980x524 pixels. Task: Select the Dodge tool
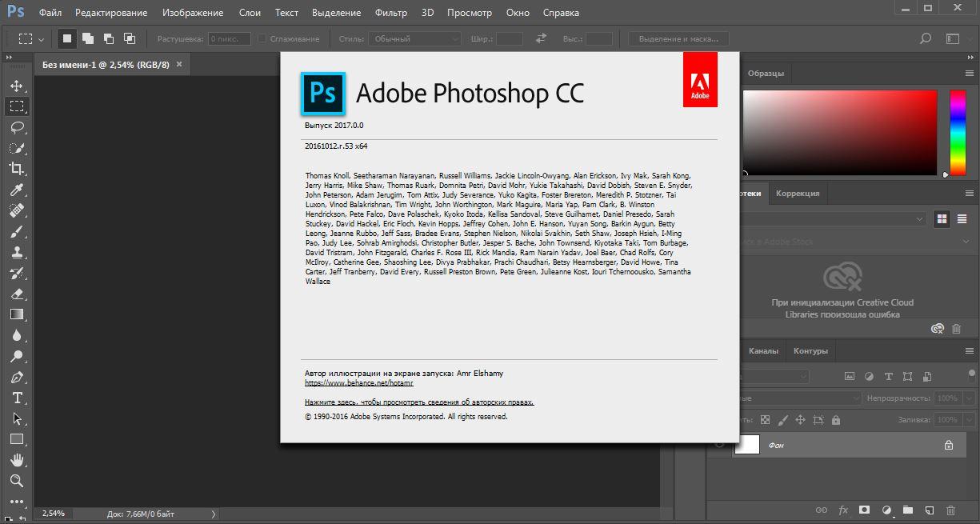coord(17,356)
